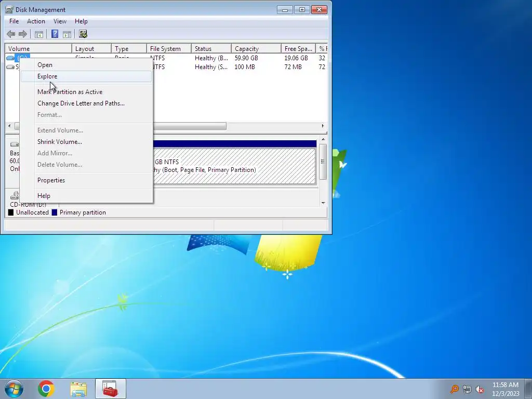Click the hatched NTFS partition block
The height and width of the screenshot is (399, 532).
point(234,166)
